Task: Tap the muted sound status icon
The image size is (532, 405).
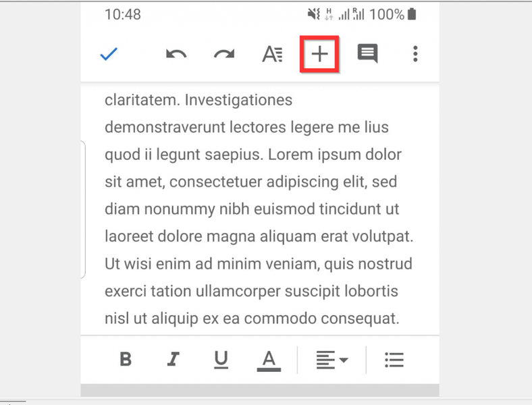Action: tap(313, 14)
